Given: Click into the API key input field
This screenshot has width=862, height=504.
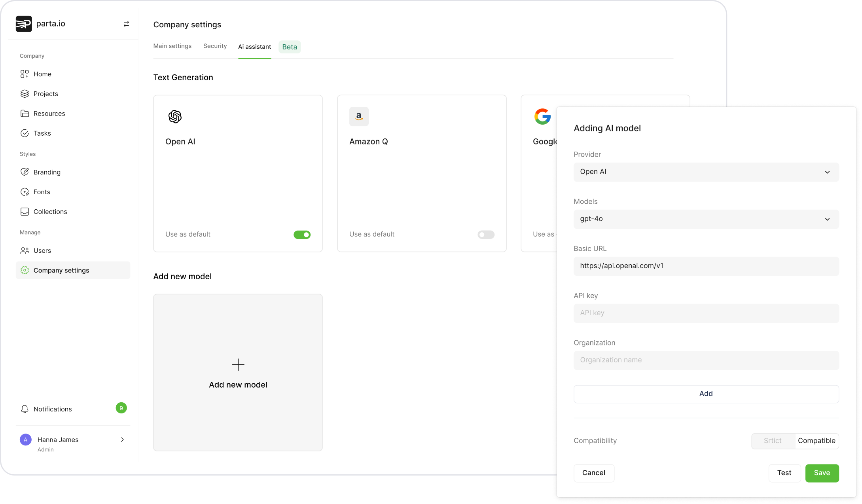Looking at the screenshot, I should tap(706, 313).
